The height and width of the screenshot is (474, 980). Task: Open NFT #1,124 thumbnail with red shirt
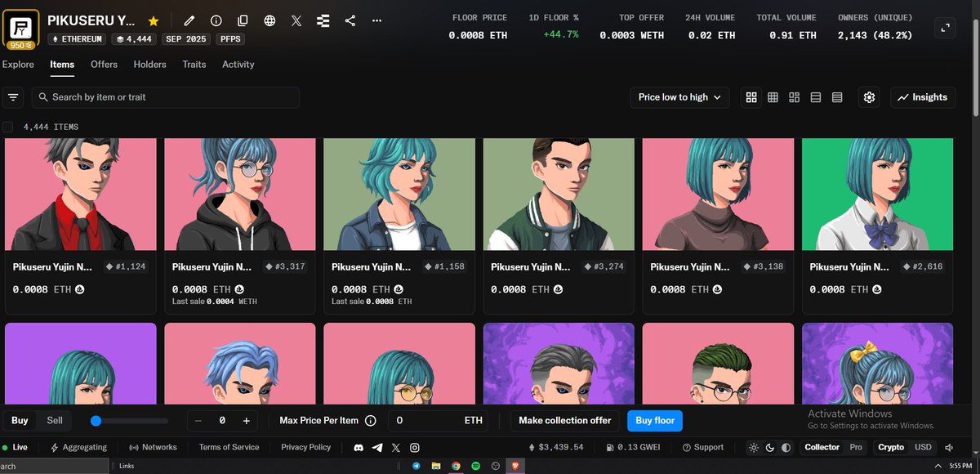pos(81,195)
